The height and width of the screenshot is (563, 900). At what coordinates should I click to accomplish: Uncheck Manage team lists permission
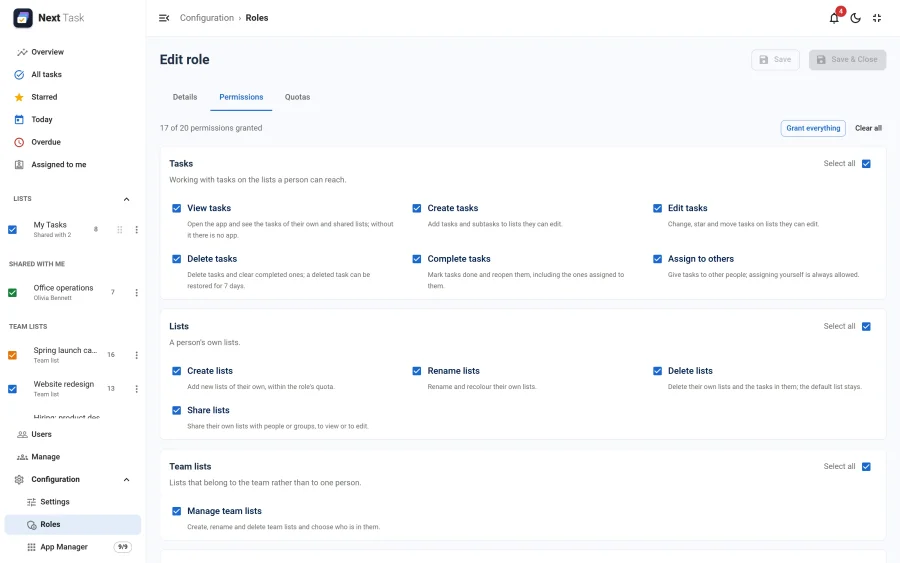point(177,511)
